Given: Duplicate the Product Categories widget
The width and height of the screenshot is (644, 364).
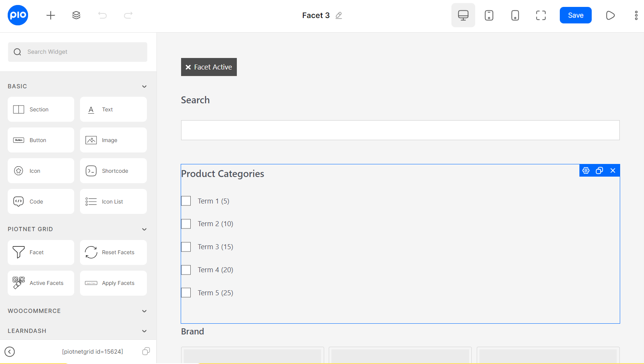Looking at the screenshot, I should [599, 170].
